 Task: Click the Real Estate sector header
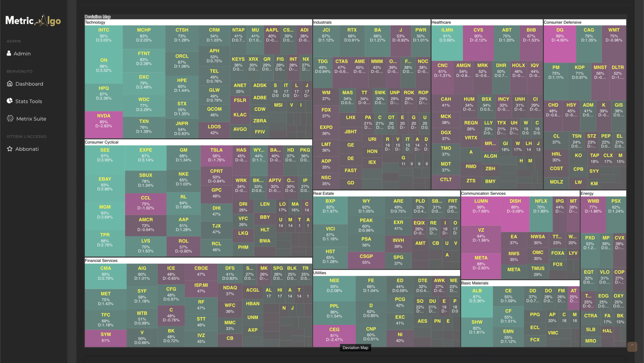click(323, 193)
